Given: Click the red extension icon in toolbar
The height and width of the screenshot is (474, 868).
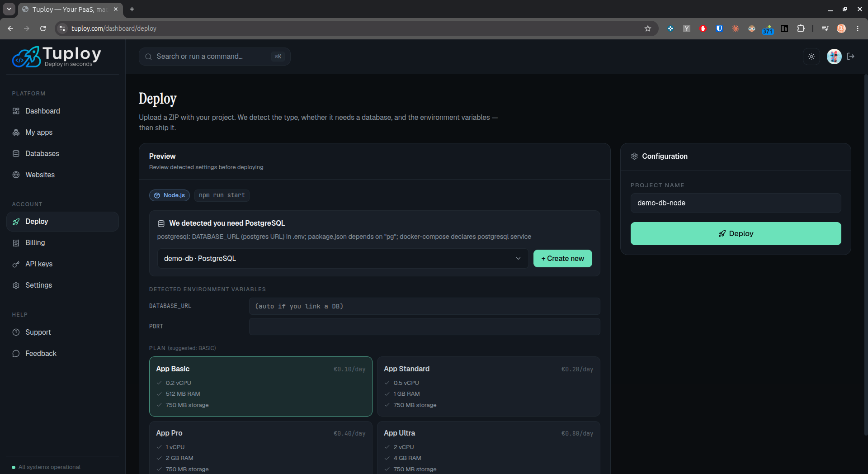Looking at the screenshot, I should [x=703, y=28].
